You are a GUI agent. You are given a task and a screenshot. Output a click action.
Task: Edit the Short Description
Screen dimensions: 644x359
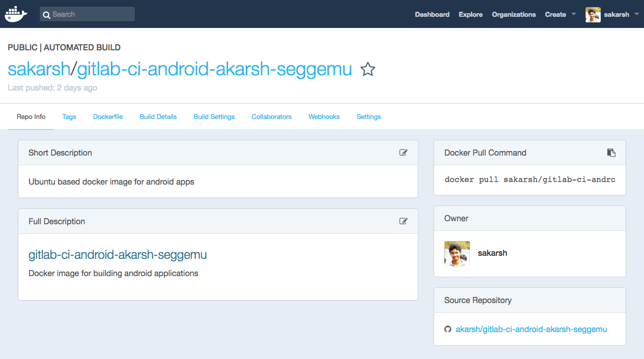tap(404, 153)
